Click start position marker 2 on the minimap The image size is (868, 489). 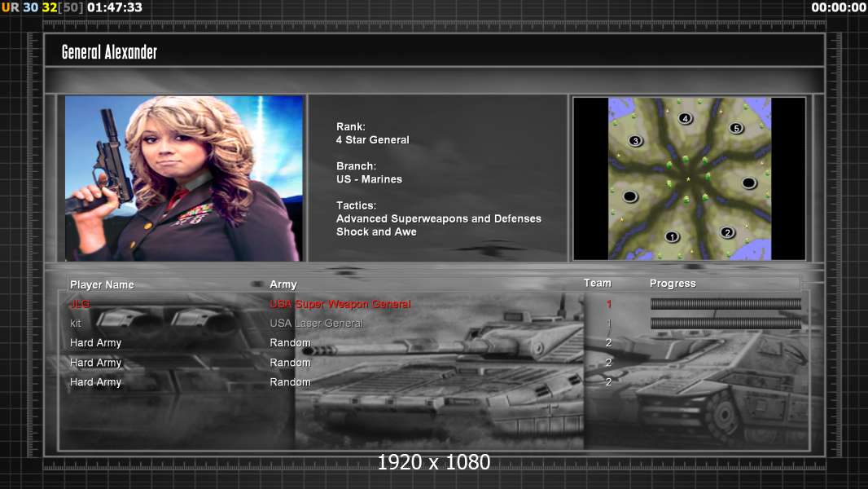pos(727,232)
